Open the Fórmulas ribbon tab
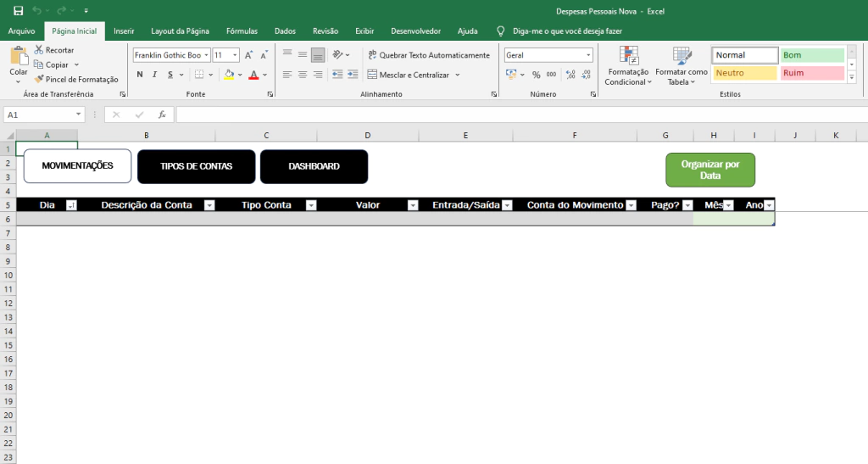Screen dimensions: 868x464 pos(242,31)
